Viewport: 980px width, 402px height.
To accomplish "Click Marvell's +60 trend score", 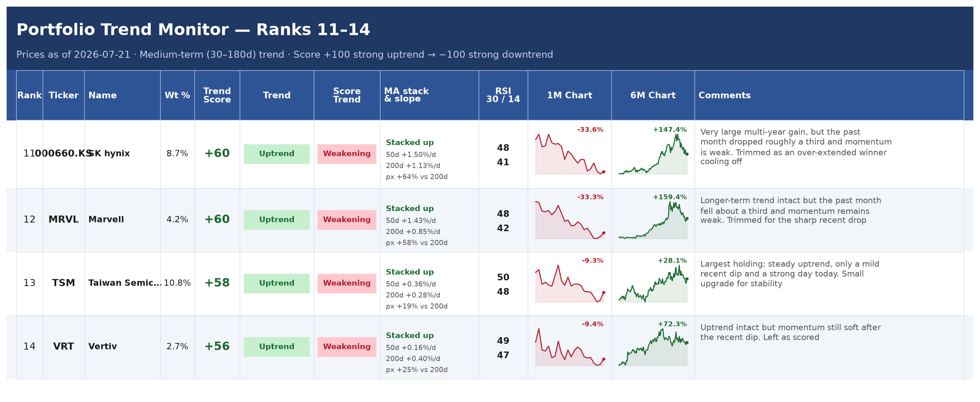I will click(217, 220).
